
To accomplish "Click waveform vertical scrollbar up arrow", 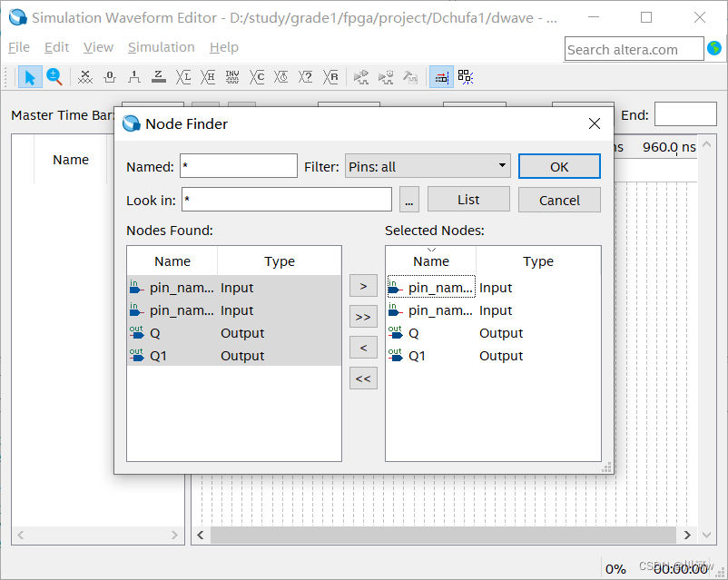I will pos(706,144).
